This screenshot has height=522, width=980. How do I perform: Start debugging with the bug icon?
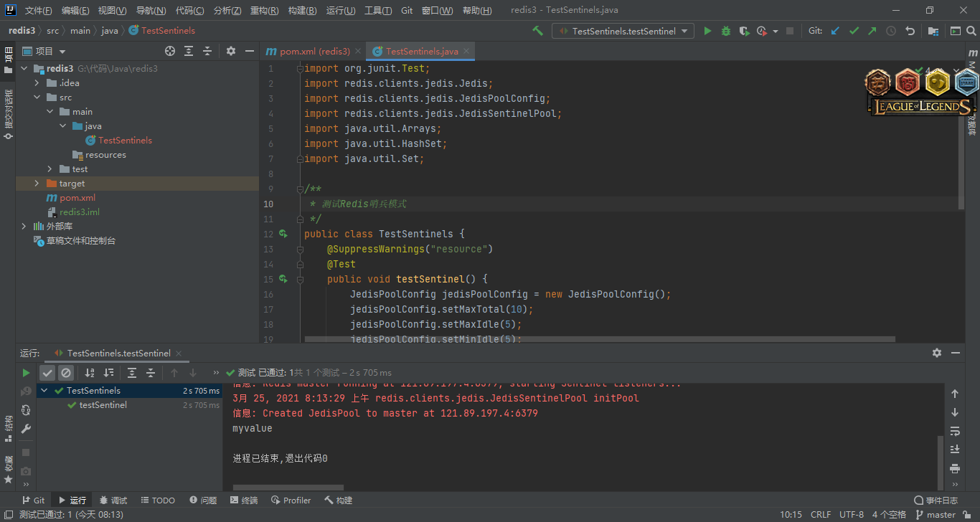tap(725, 31)
